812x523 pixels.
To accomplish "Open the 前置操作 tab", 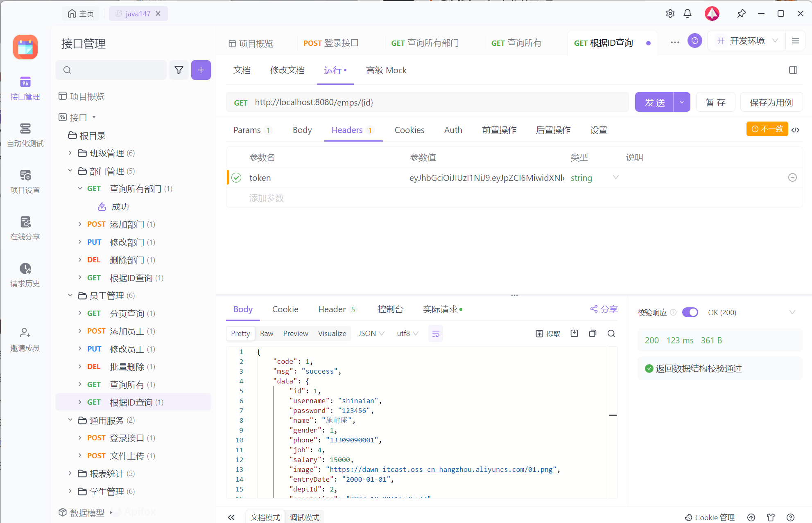I will pyautogui.click(x=499, y=130).
